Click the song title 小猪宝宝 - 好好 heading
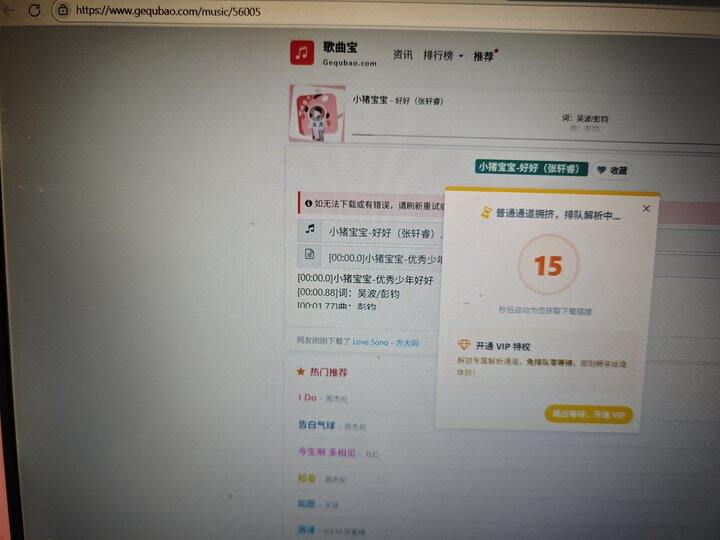 [x=397, y=100]
